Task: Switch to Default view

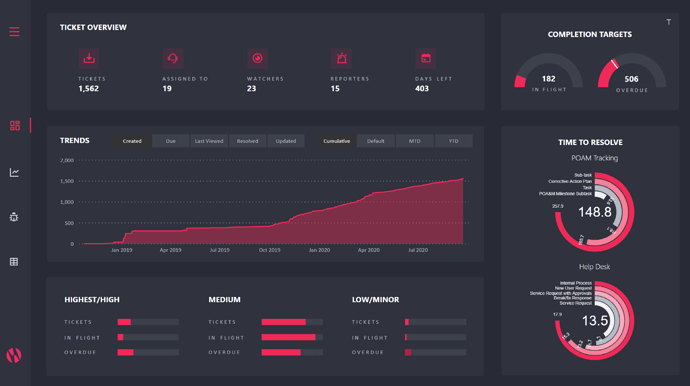Action: click(x=376, y=141)
